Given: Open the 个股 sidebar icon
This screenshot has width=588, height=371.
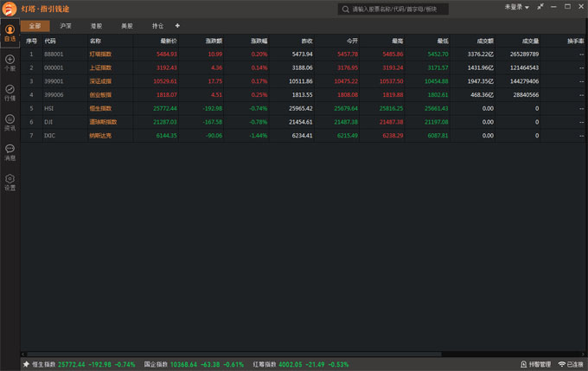Looking at the screenshot, I should click(10, 62).
